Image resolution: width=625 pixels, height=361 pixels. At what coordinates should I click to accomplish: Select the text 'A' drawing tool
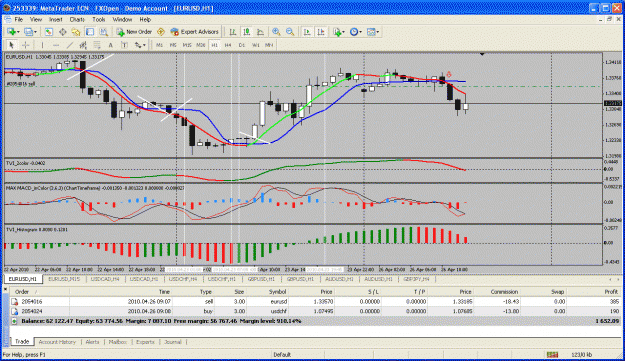pyautogui.click(x=111, y=45)
